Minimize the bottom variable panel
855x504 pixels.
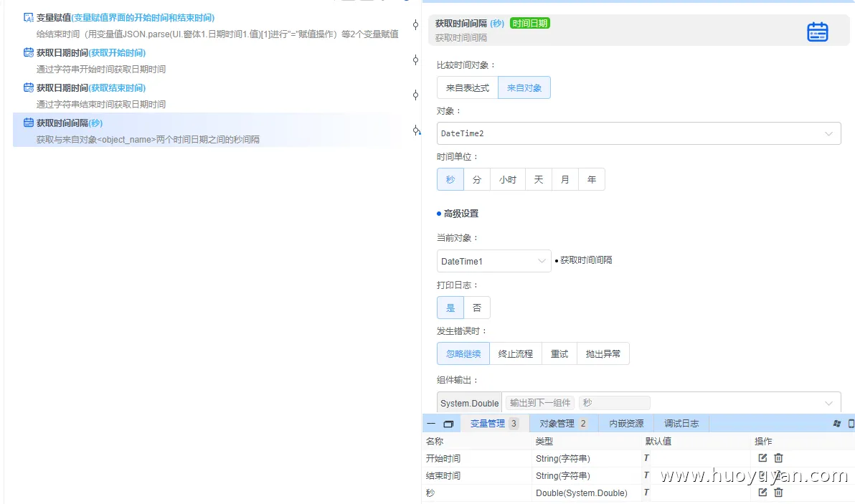tap(431, 424)
